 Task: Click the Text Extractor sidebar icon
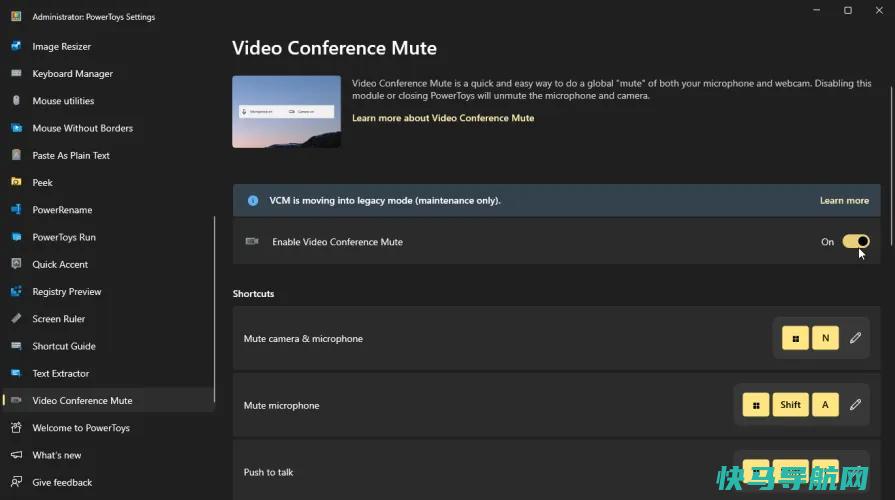16,373
